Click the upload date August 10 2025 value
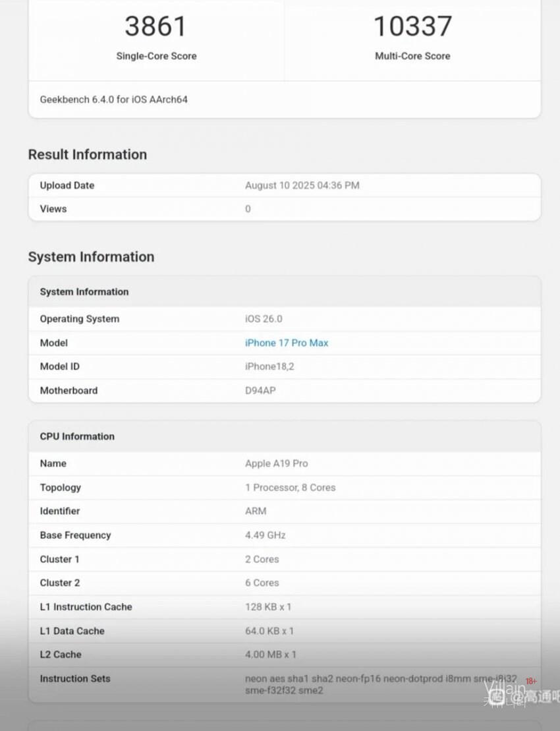 click(302, 185)
